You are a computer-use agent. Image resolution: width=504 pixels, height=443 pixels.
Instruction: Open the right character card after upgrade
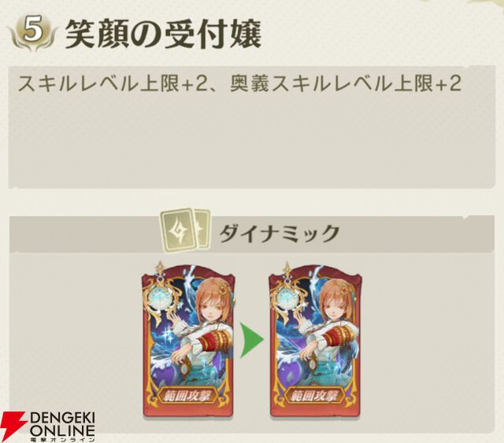click(x=315, y=341)
